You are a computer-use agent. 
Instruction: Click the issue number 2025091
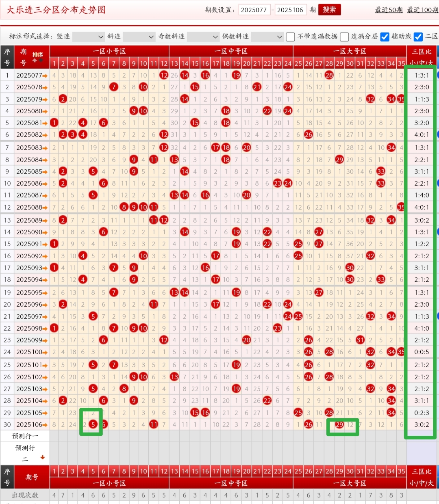click(x=29, y=244)
